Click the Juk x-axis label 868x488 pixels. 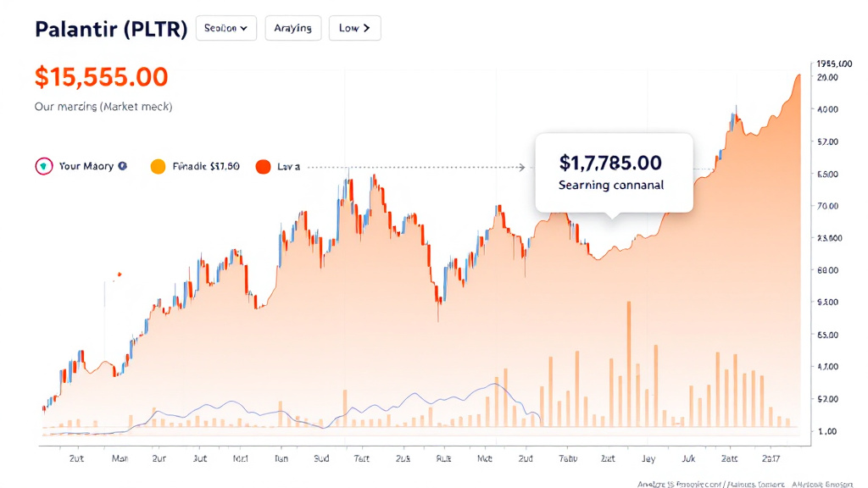(688, 458)
